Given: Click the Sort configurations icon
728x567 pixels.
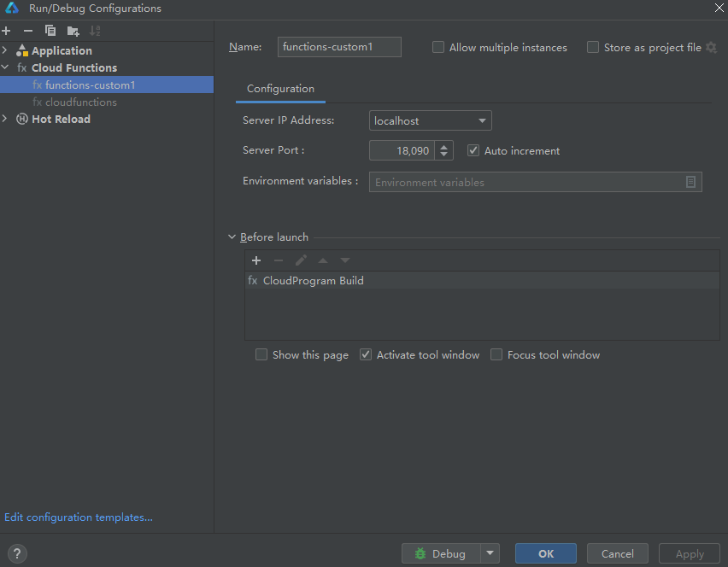Looking at the screenshot, I should [x=95, y=31].
